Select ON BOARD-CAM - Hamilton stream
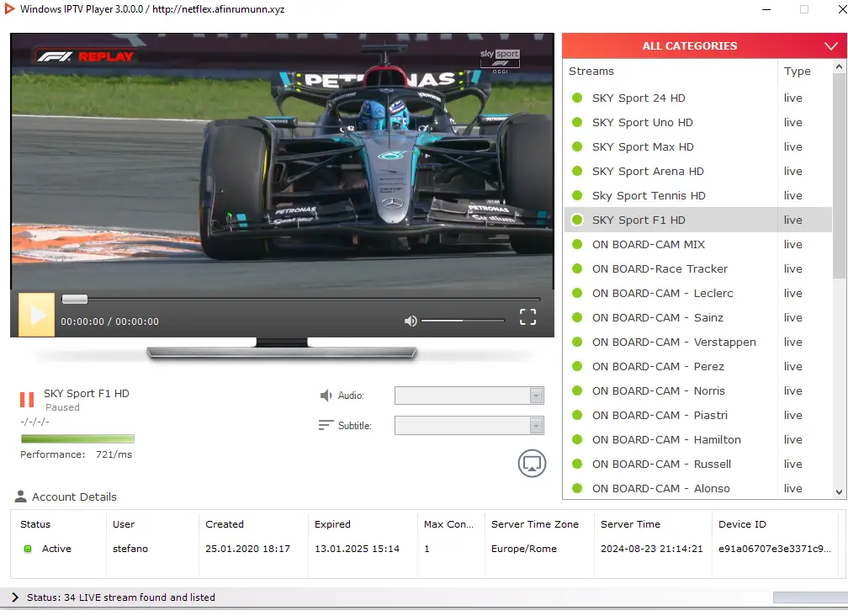The image size is (848, 616). [697, 439]
